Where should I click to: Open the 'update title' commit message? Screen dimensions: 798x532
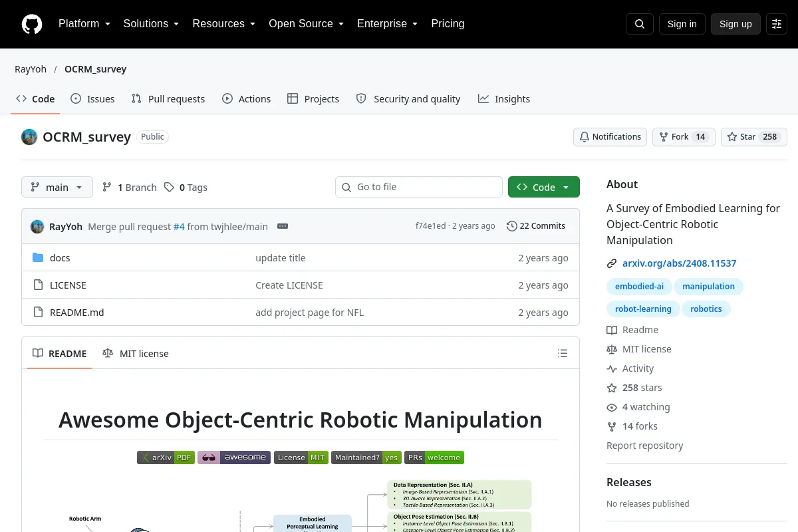click(x=281, y=258)
